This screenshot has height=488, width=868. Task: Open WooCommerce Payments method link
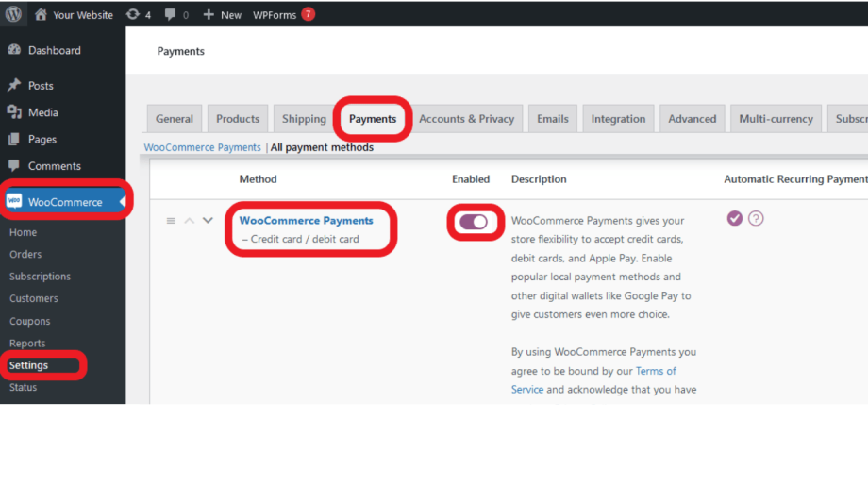tap(306, 221)
